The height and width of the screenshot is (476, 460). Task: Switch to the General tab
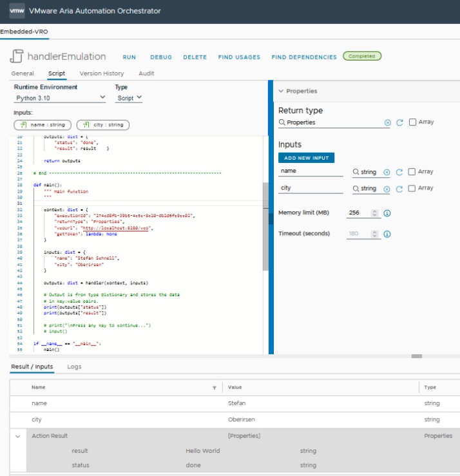tap(23, 73)
